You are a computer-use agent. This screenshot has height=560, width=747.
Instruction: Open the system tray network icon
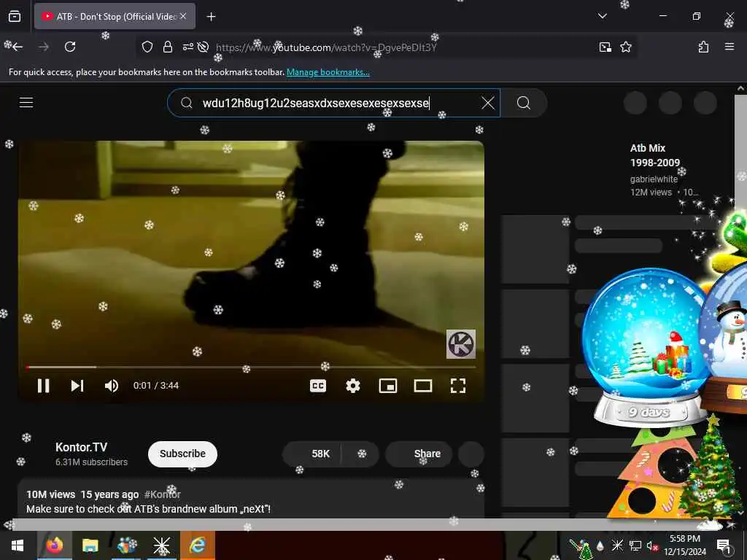click(x=635, y=545)
